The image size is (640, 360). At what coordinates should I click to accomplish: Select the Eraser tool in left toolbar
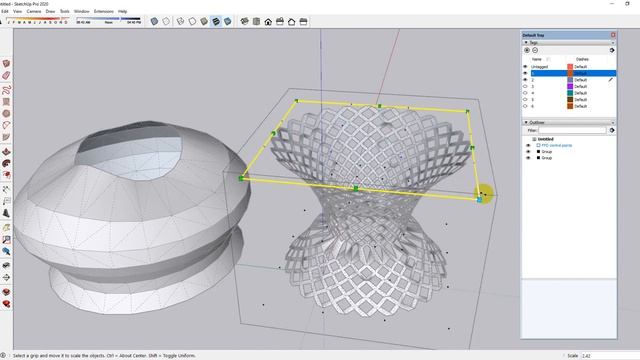6,76
